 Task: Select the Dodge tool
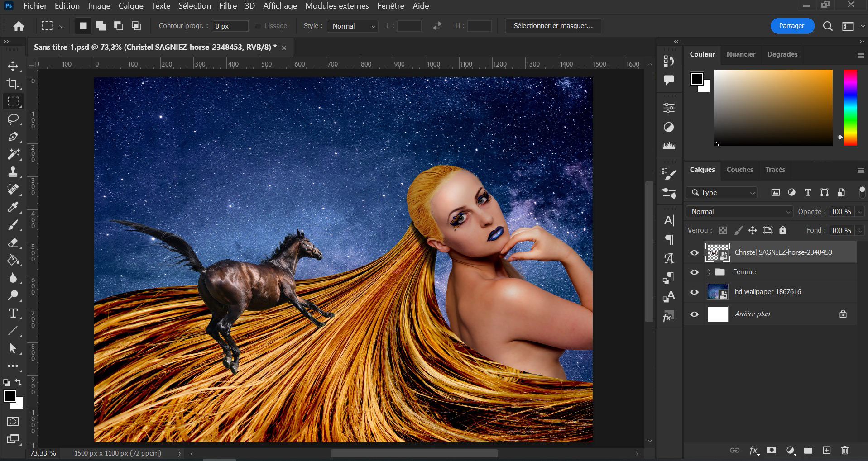point(13,295)
